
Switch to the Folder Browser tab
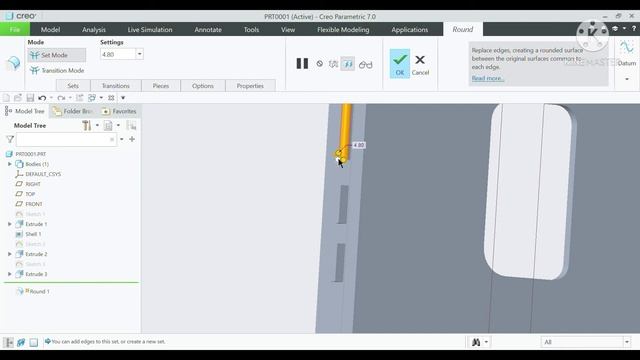[72, 111]
